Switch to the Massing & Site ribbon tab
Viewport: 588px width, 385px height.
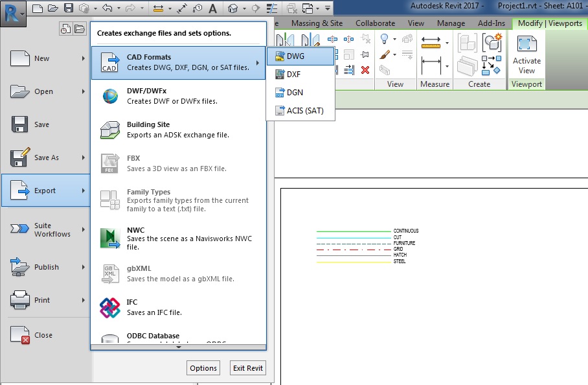317,23
